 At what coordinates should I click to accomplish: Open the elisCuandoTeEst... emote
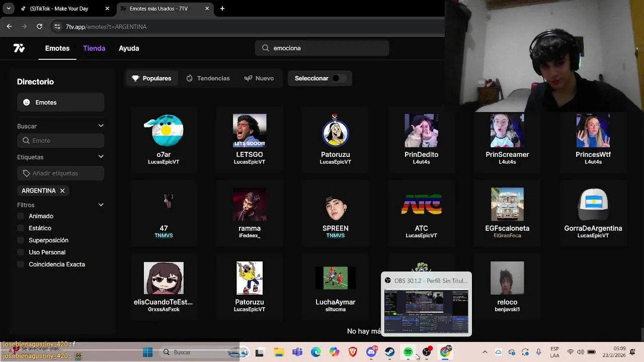pyautogui.click(x=164, y=287)
